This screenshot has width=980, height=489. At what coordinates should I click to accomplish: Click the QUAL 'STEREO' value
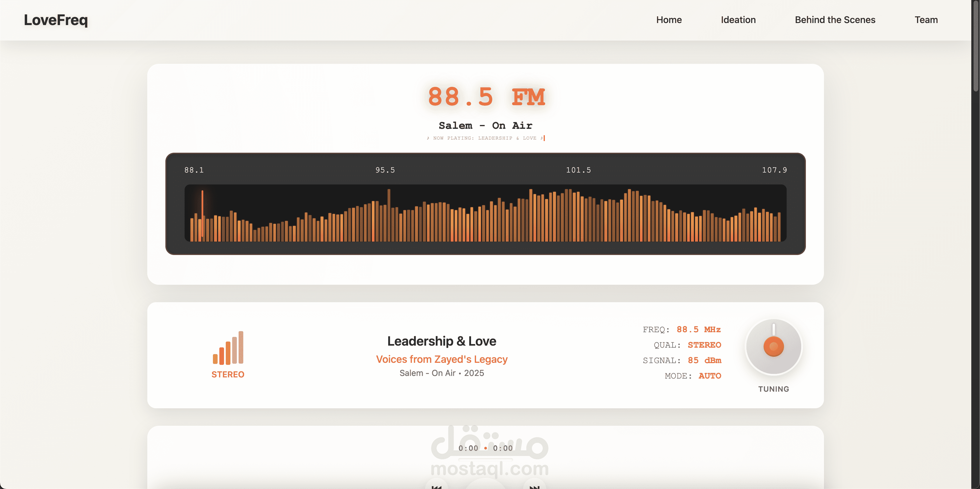pyautogui.click(x=704, y=345)
